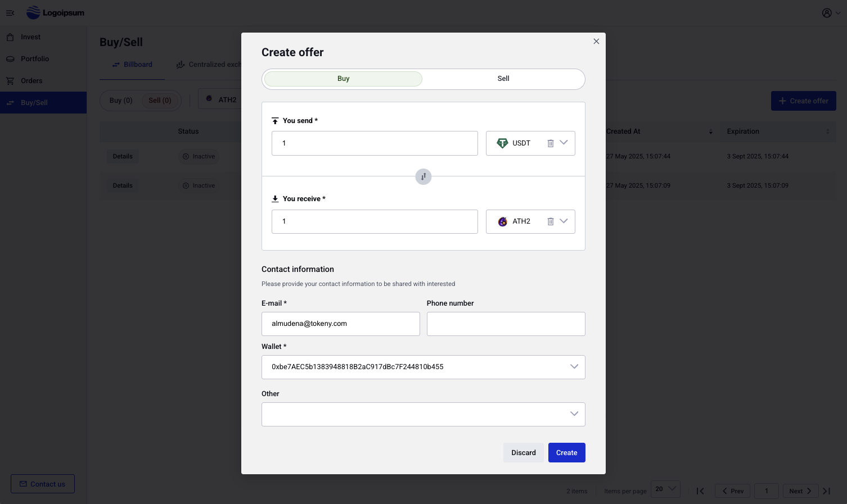This screenshot has height=504, width=847.
Task: Click the user account icon
Action: 827,13
